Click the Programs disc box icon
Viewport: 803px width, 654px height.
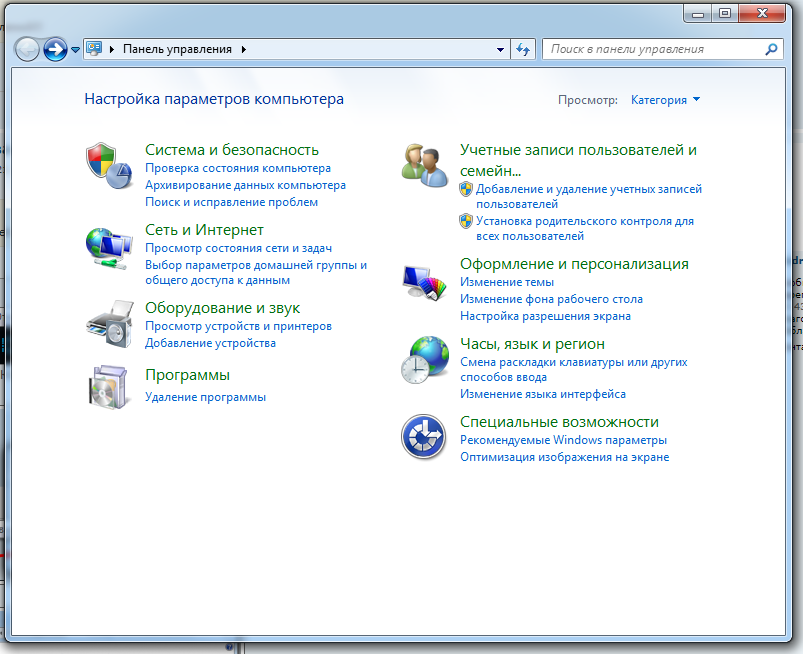pos(108,387)
